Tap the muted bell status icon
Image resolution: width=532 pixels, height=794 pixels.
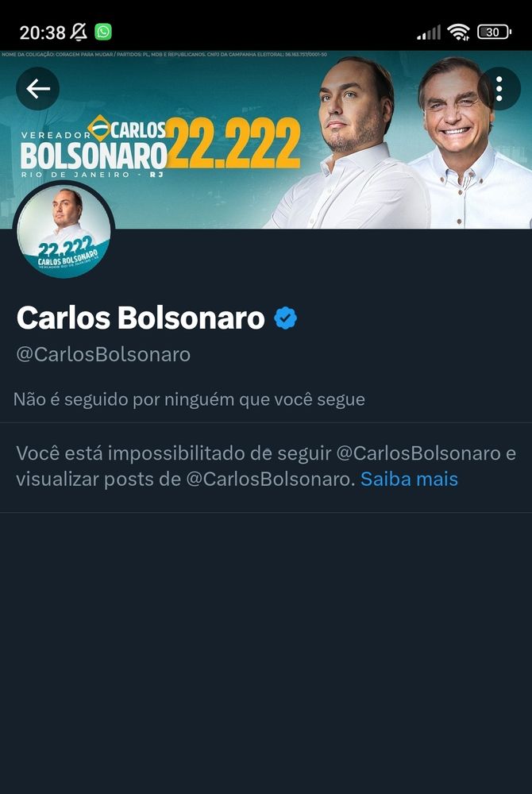pyautogui.click(x=78, y=33)
